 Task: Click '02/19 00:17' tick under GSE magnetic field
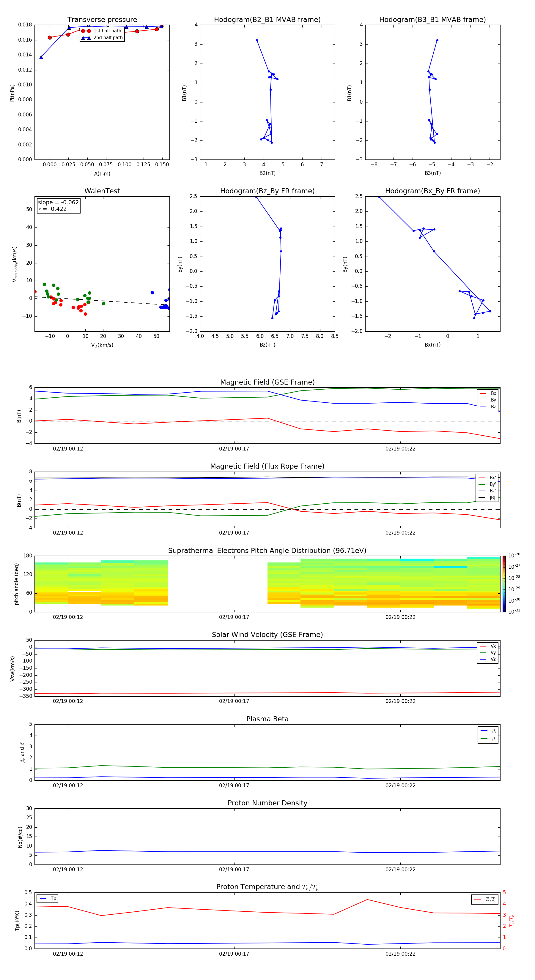coord(234,449)
